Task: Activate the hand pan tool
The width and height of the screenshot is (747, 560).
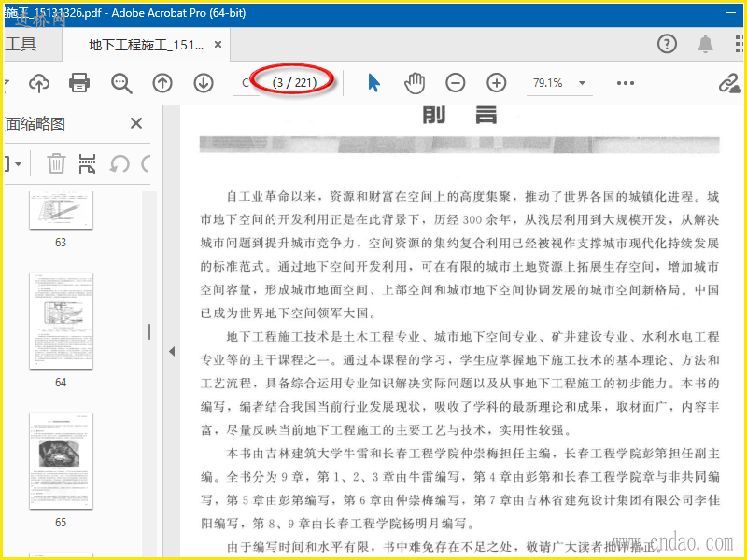Action: coord(415,83)
